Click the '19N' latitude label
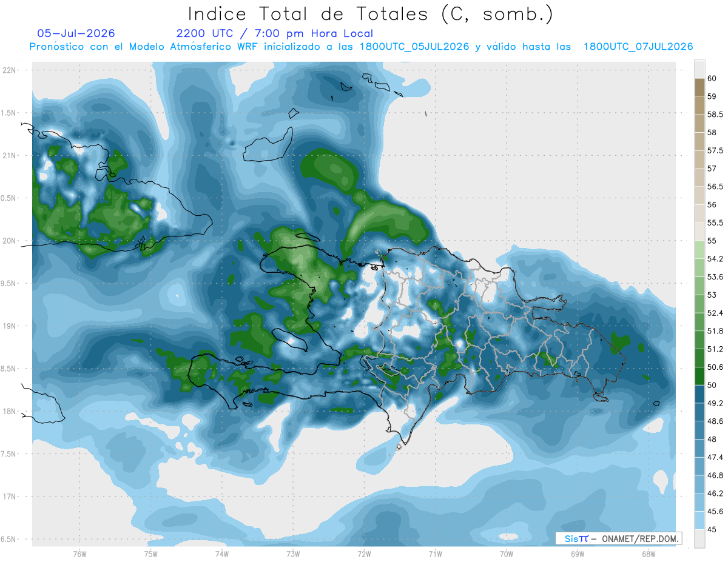The image size is (728, 562). pyautogui.click(x=10, y=326)
